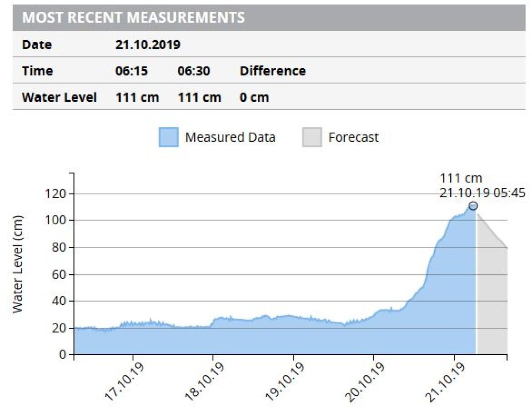Click the 06:15 time column value

tap(131, 71)
